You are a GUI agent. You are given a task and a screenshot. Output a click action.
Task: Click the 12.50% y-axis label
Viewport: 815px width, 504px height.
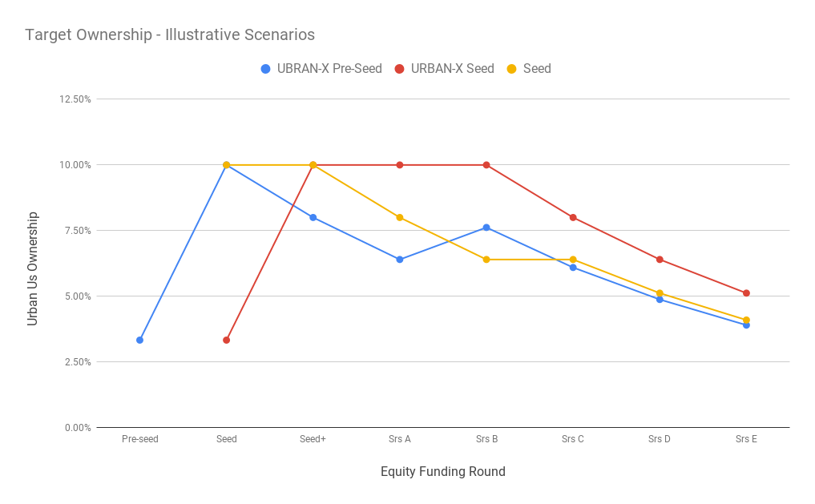(75, 99)
